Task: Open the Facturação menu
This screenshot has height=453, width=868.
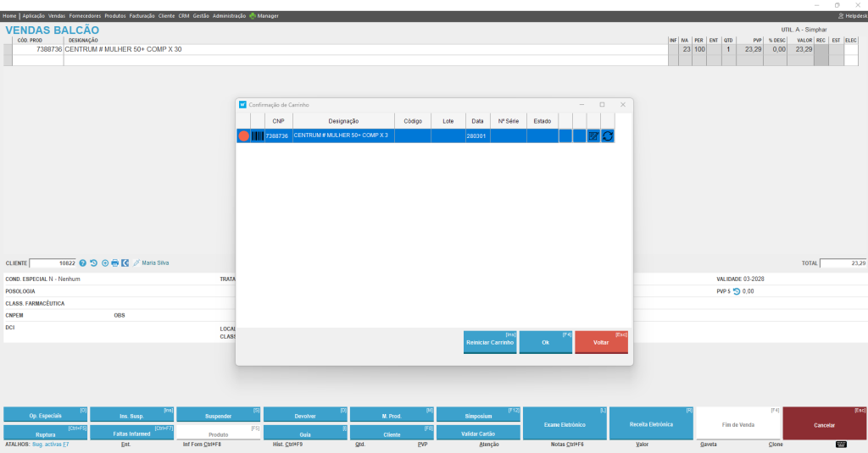Action: pos(142,16)
